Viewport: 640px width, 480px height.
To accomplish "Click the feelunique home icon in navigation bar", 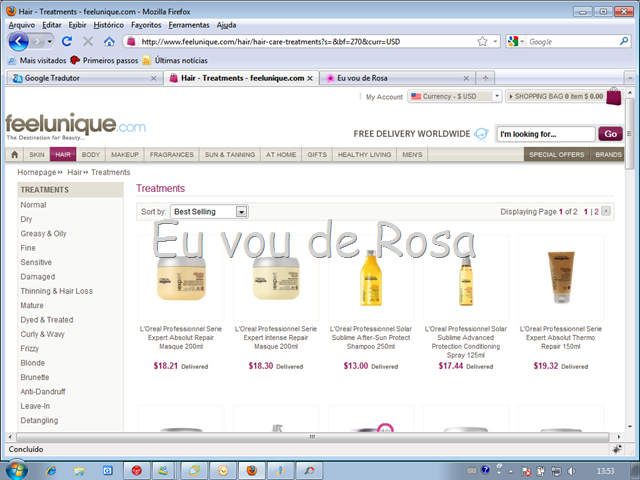I will tap(15, 154).
